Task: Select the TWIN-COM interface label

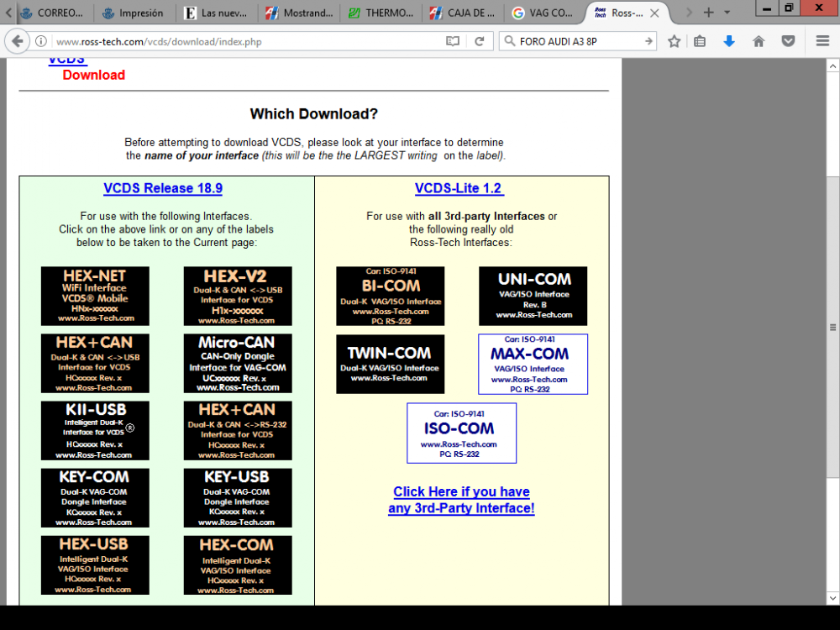Action: pyautogui.click(x=390, y=365)
